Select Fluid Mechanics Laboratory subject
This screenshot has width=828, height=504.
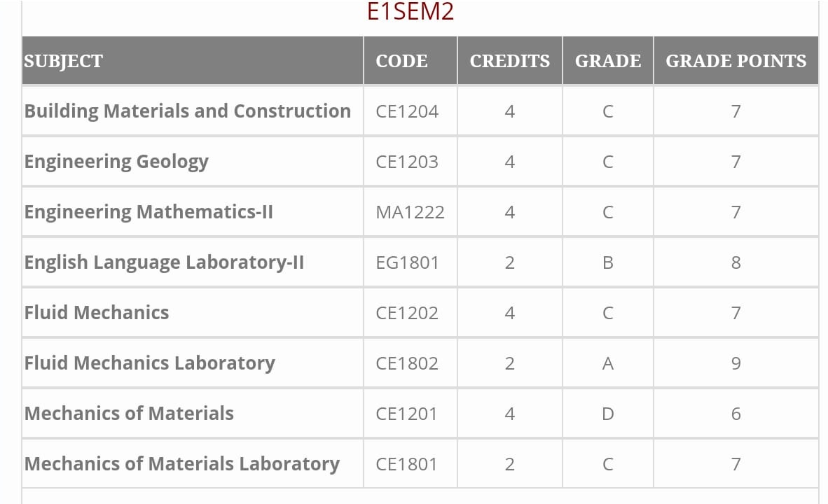149,363
